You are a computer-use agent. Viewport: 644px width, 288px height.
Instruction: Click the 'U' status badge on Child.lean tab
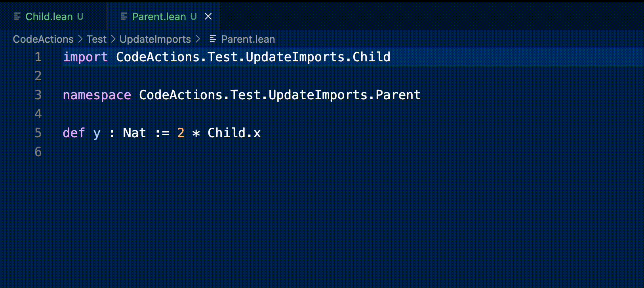click(80, 17)
